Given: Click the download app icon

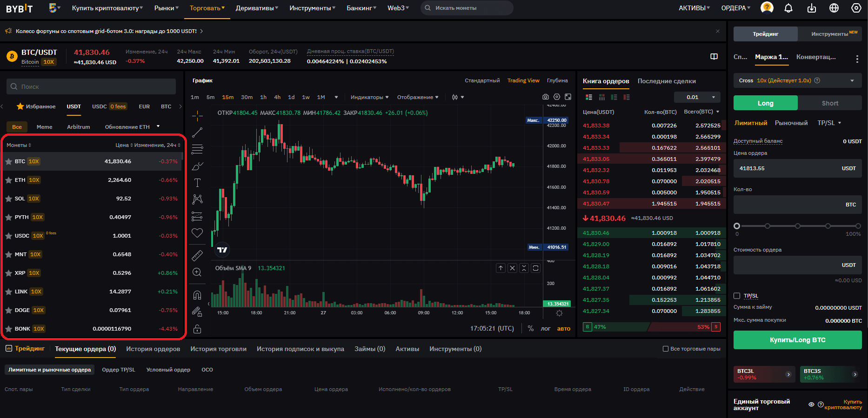Looking at the screenshot, I should (812, 8).
